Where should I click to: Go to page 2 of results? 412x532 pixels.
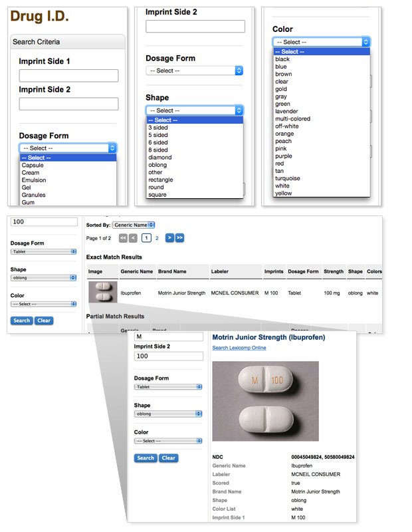(x=157, y=237)
